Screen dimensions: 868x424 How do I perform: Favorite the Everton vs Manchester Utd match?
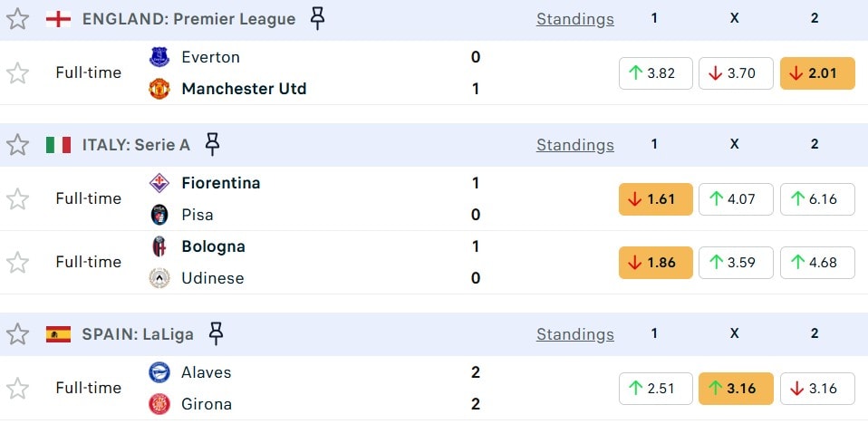click(18, 73)
